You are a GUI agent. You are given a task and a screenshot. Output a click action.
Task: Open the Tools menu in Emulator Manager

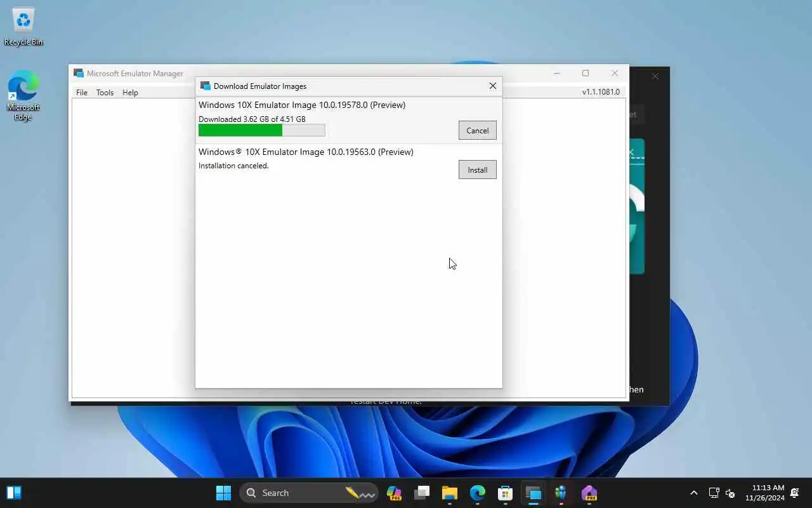click(x=105, y=92)
